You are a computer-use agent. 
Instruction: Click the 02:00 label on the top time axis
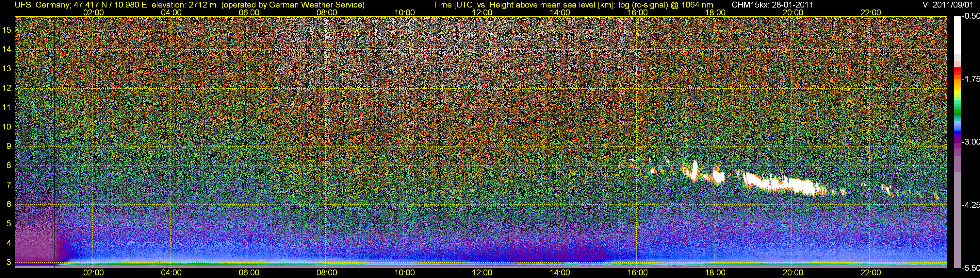coord(93,12)
